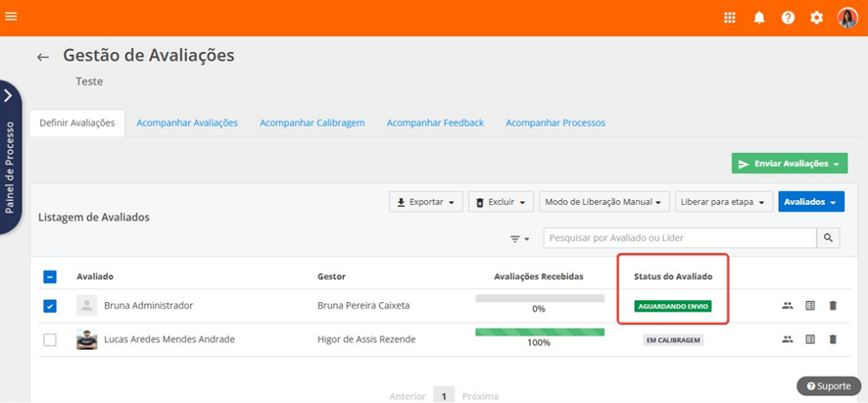Toggle the select-all checkbox in the table header
Screen dimensions: 868x403
tap(50, 277)
